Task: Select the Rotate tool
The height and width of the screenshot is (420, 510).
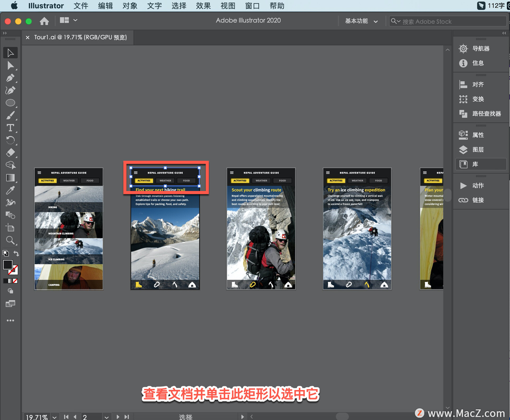Action: (10, 140)
